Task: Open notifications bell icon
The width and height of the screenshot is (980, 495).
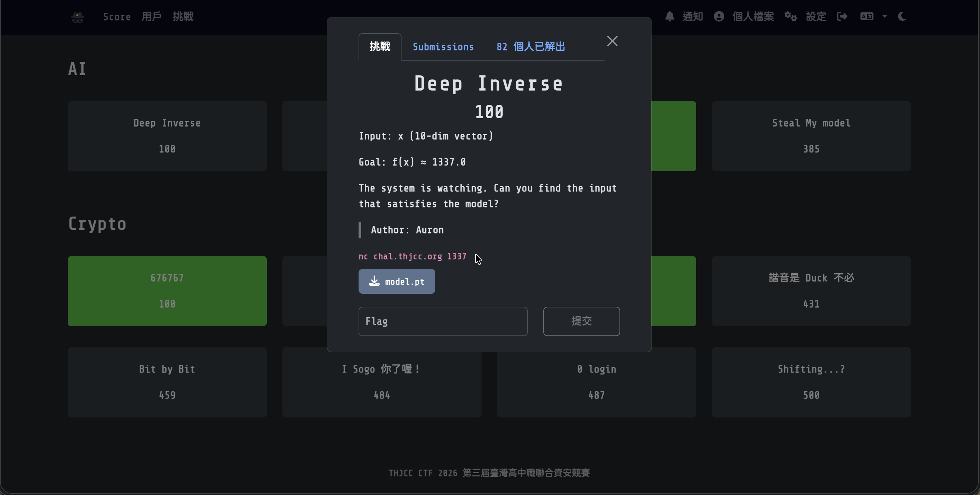Action: 670,16
